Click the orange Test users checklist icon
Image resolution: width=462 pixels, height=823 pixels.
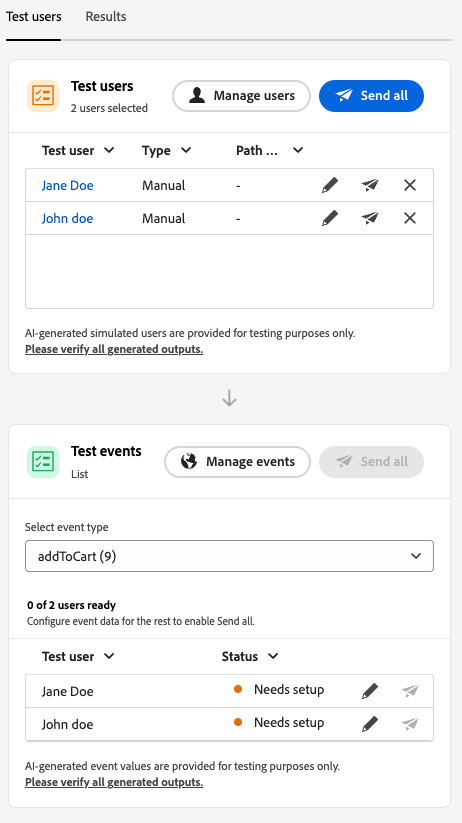43,96
